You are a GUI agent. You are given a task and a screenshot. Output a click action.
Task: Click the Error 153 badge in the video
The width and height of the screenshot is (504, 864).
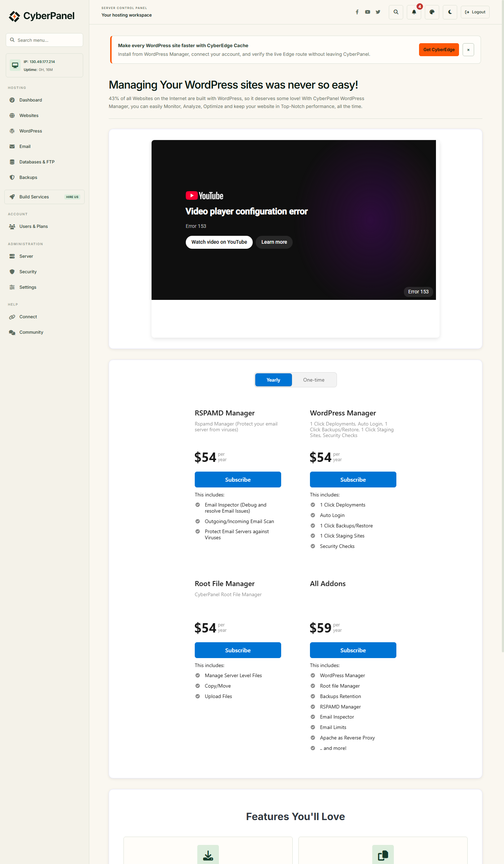418,292
